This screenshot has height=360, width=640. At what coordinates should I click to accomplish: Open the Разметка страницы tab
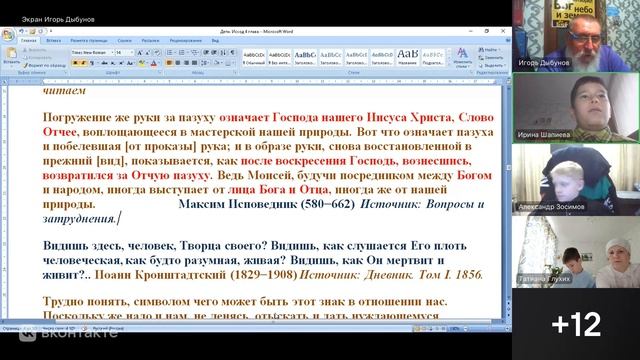[x=89, y=41]
